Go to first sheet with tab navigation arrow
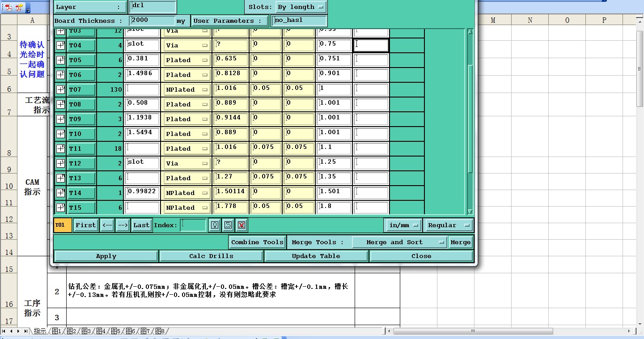 [4, 331]
